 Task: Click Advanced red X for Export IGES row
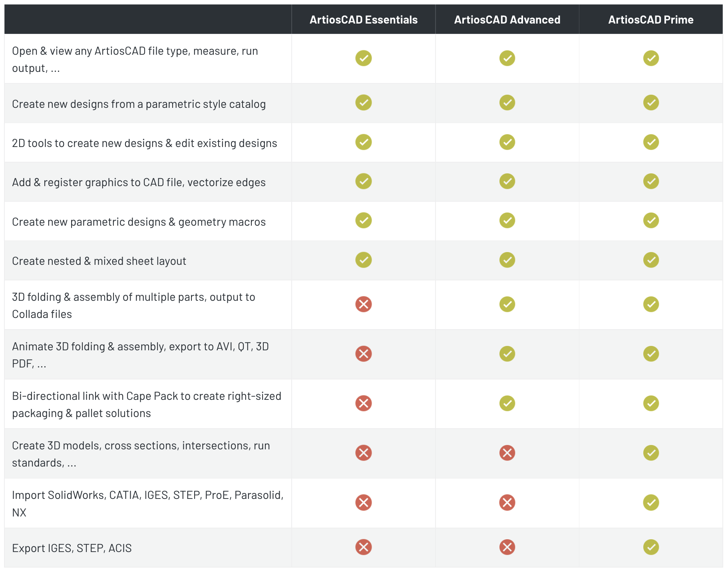tap(507, 547)
